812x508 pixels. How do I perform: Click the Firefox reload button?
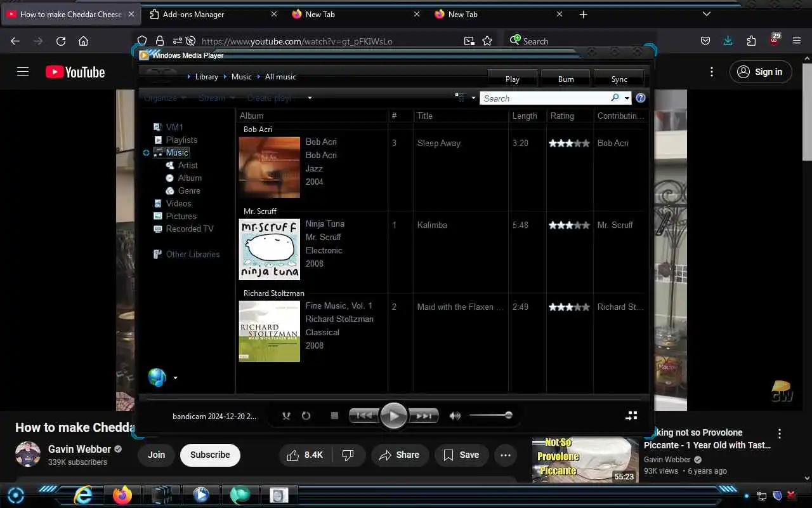click(61, 41)
